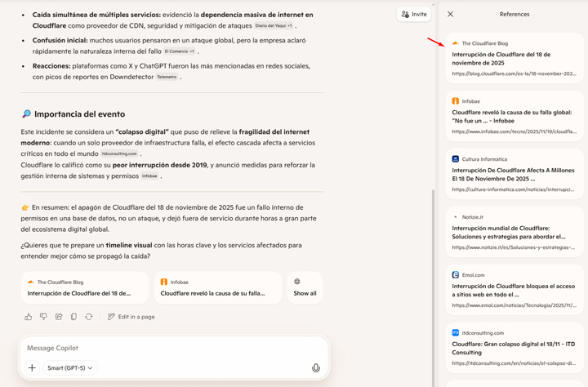588x387 pixels.
Task: Click the Telemetro citation chip
Action: (167, 77)
